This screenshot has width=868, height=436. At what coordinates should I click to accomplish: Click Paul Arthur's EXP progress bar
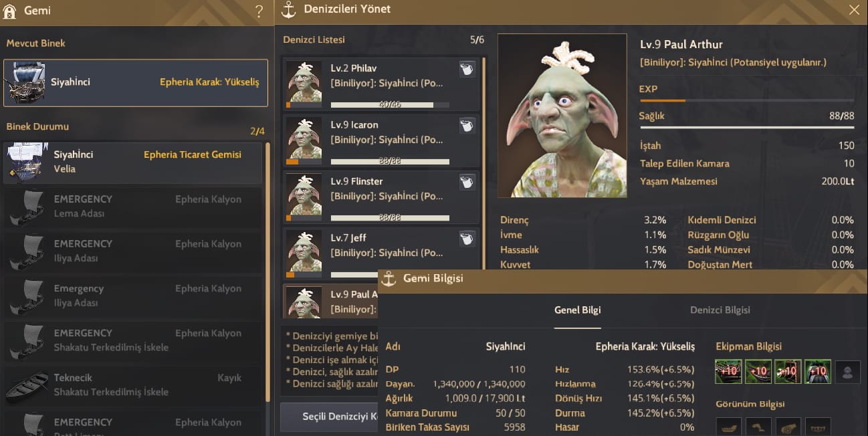[747, 101]
